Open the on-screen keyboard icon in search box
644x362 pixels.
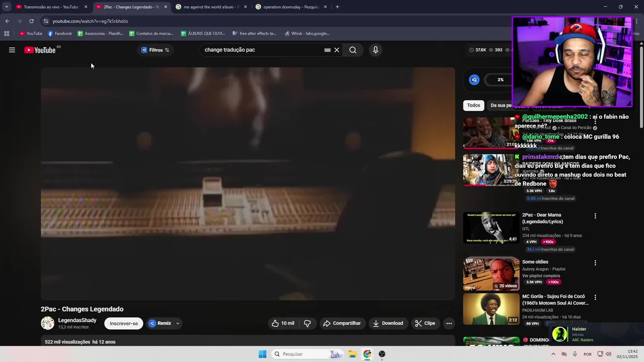328,50
